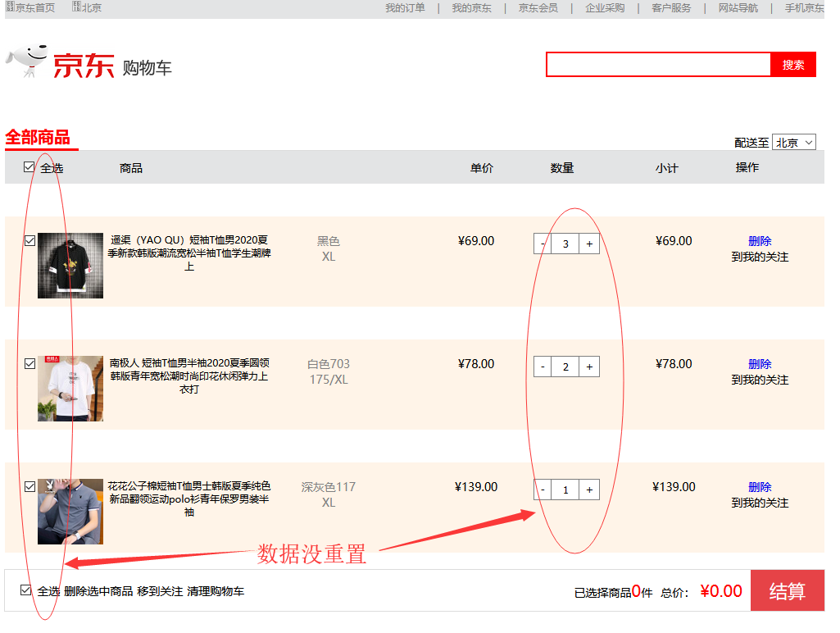Click 商品 column header

click(131, 168)
